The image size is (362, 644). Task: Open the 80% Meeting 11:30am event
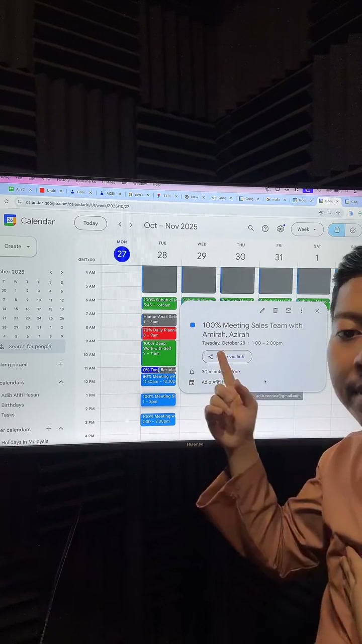(158, 379)
